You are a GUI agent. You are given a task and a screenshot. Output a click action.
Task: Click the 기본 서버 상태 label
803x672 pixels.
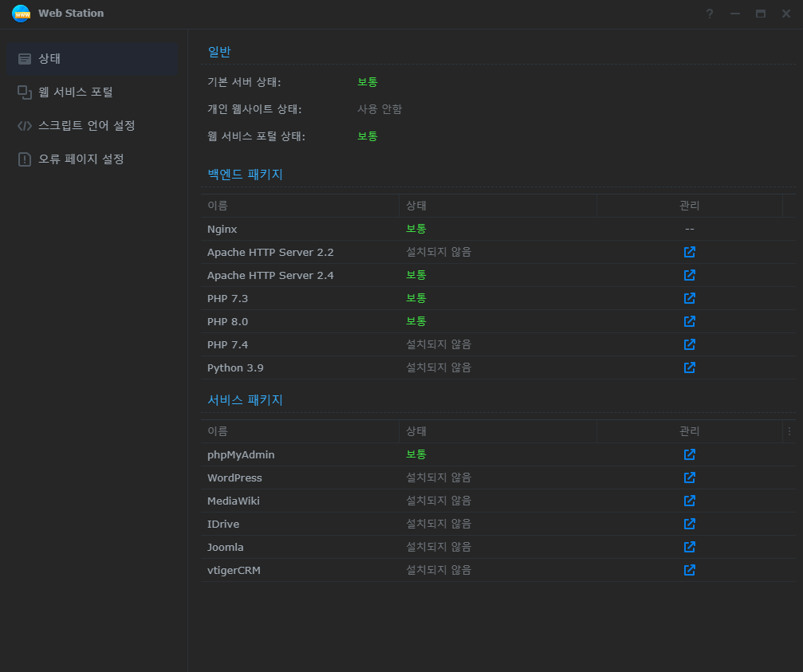coord(244,82)
